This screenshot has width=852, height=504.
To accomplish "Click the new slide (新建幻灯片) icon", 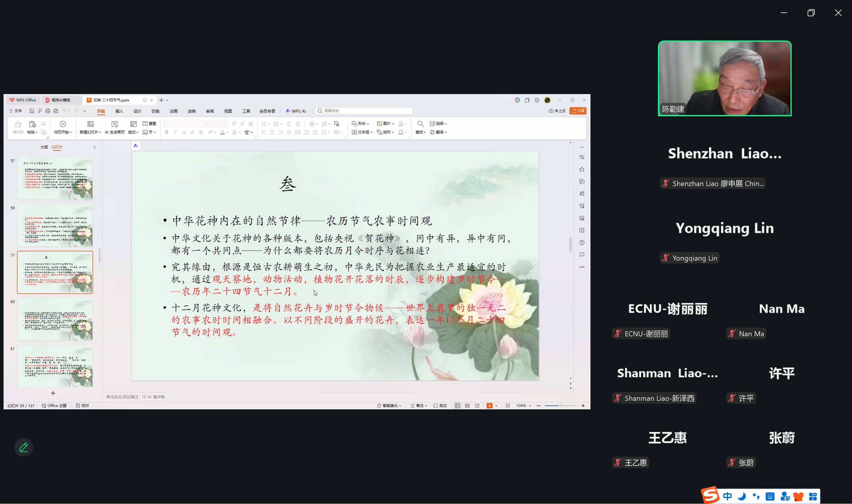I will (90, 124).
